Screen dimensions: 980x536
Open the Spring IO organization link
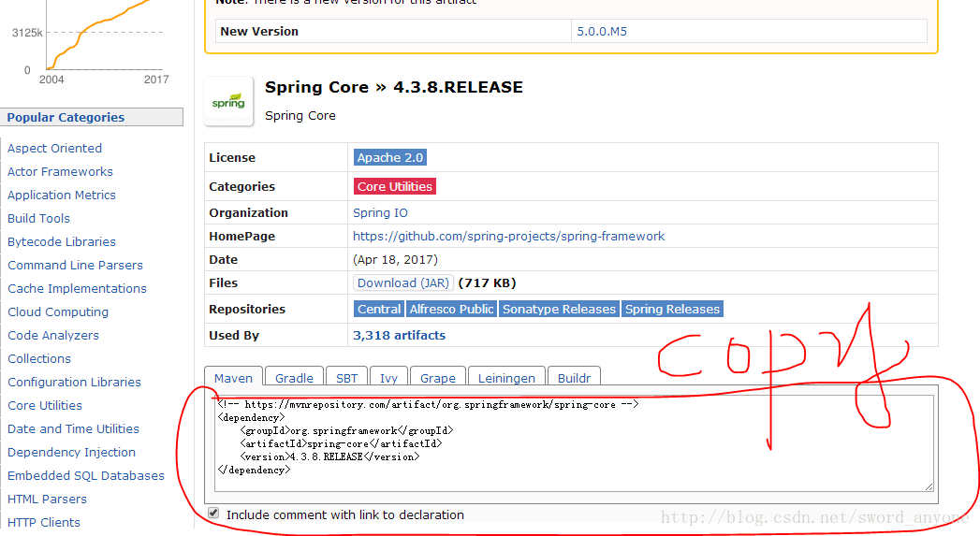[380, 212]
